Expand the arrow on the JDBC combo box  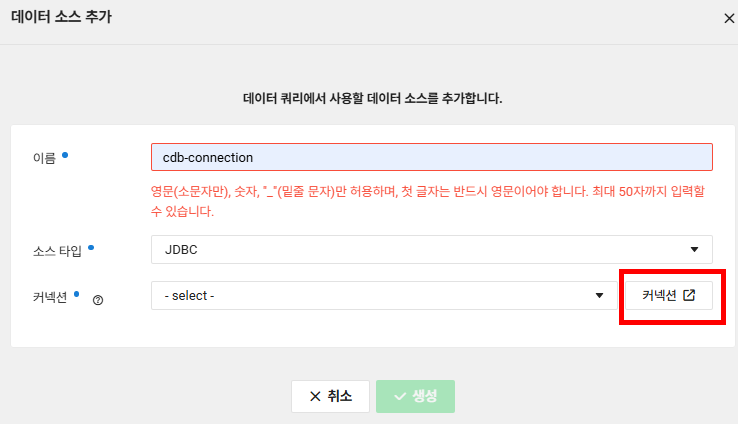[694, 249]
